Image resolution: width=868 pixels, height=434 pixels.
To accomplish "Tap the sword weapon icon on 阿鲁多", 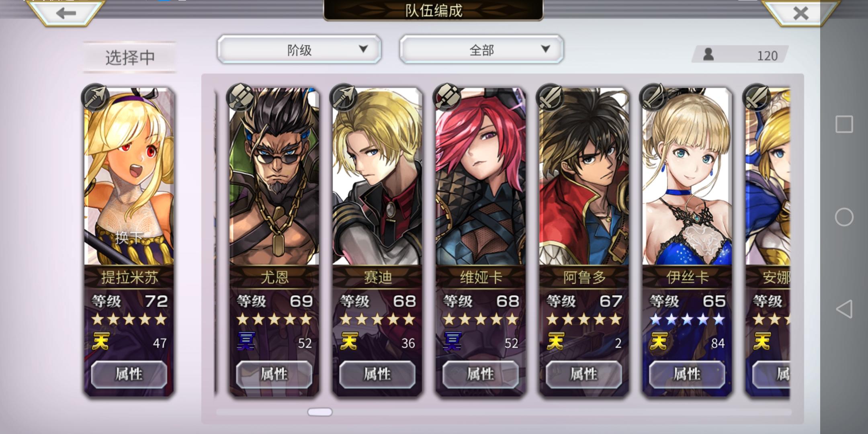I will click(550, 97).
